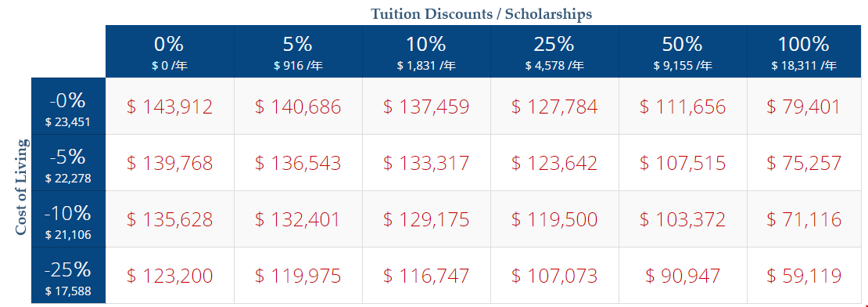Select the 0% tuition discount column header
This screenshot has height=307, width=868.
(x=170, y=52)
